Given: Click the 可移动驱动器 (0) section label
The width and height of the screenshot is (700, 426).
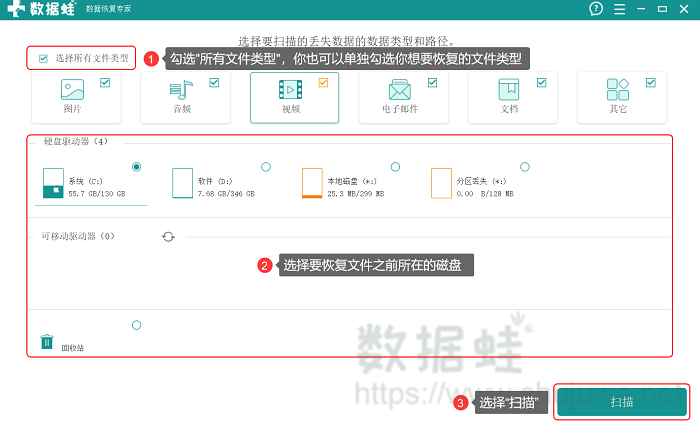Looking at the screenshot, I should pyautogui.click(x=78, y=236).
